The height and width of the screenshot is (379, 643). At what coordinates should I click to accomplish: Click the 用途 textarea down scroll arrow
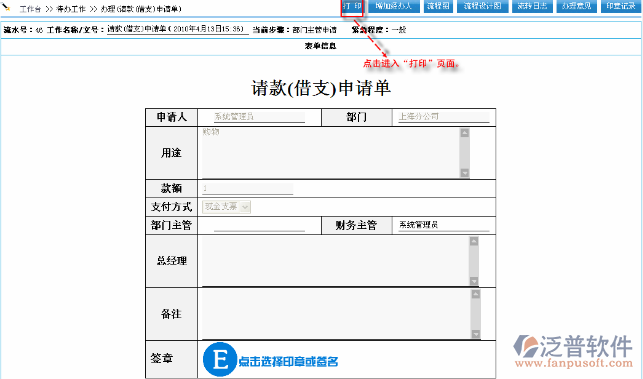[x=464, y=173]
